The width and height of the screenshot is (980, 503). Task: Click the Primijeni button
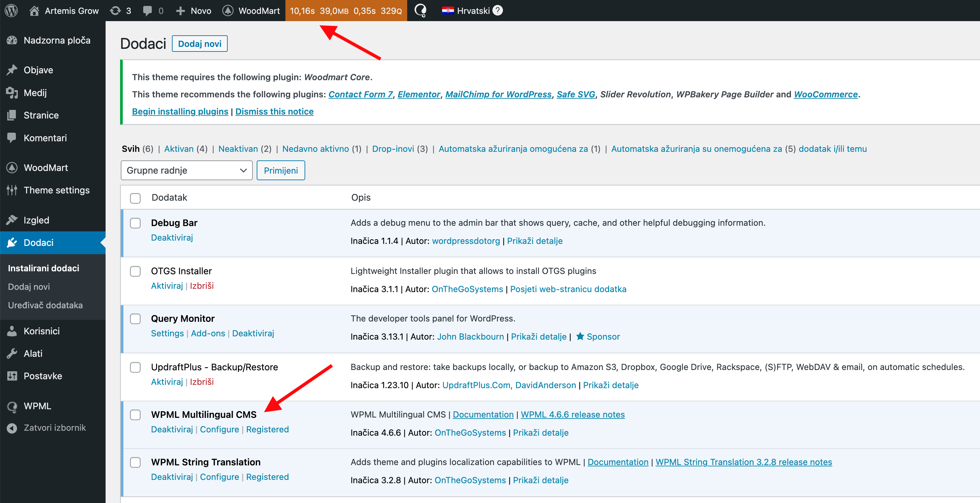[281, 170]
